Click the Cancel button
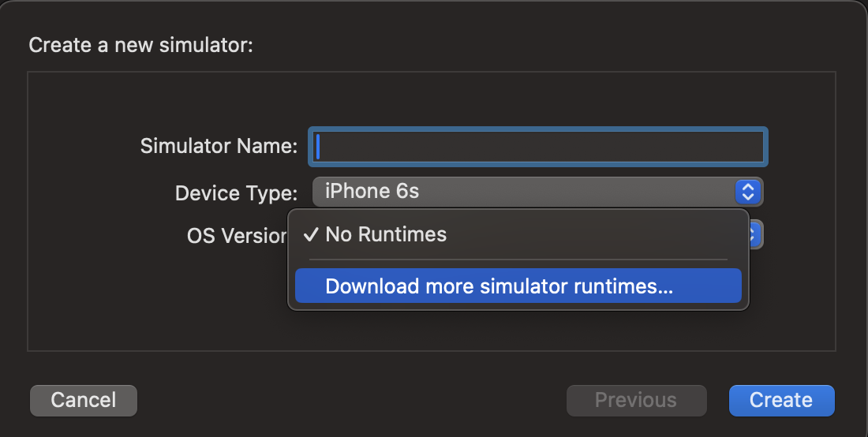 pyautogui.click(x=84, y=401)
